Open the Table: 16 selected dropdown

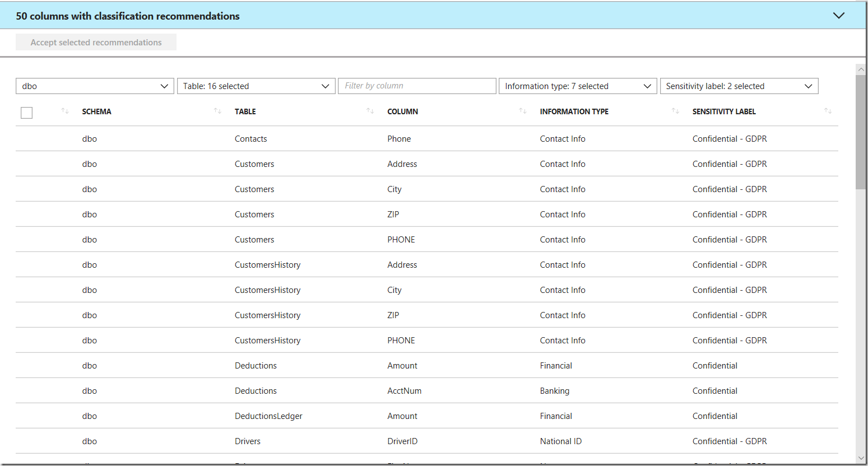point(256,86)
